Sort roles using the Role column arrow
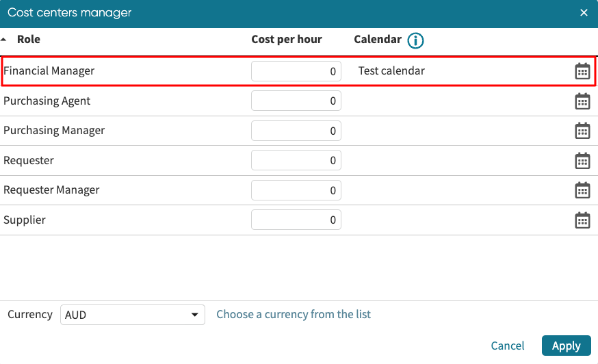The height and width of the screenshot is (364, 598). pyautogui.click(x=4, y=40)
